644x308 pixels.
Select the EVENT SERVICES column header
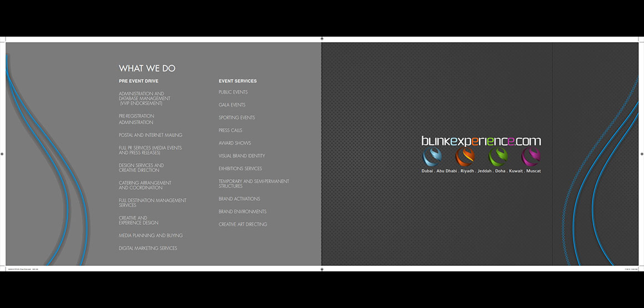tap(238, 81)
